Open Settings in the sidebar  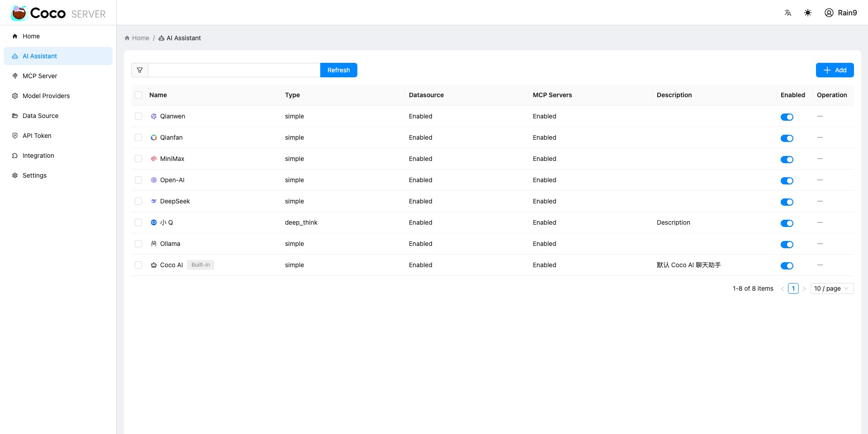point(58,175)
